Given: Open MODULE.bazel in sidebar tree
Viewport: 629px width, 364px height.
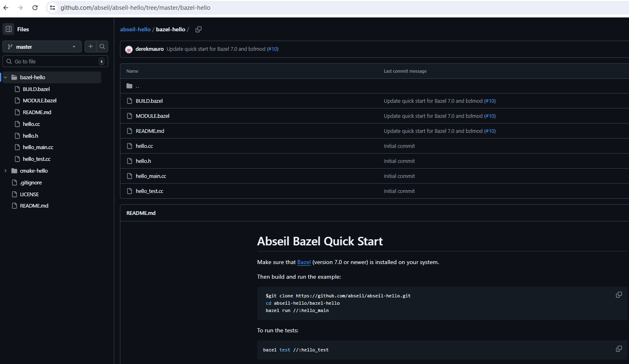Looking at the screenshot, I should [39, 100].
